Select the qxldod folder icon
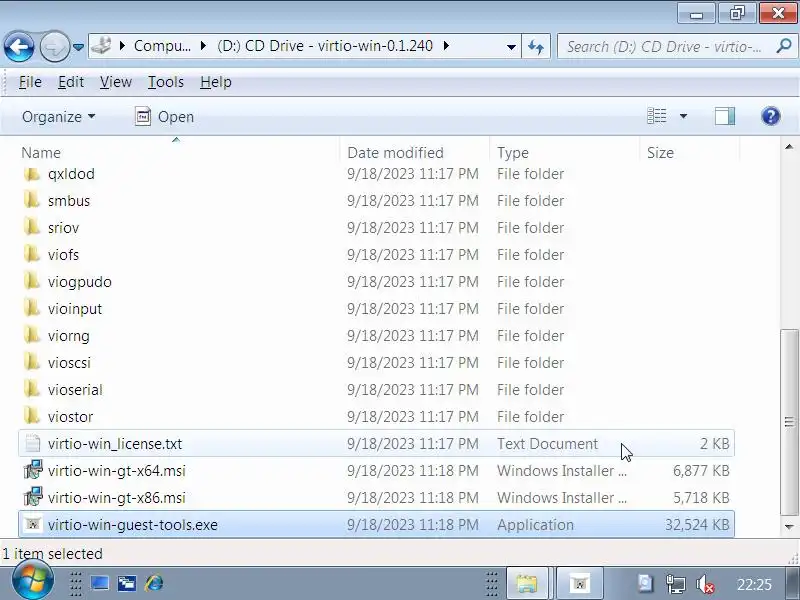This screenshot has height=600, width=800. tap(32, 174)
